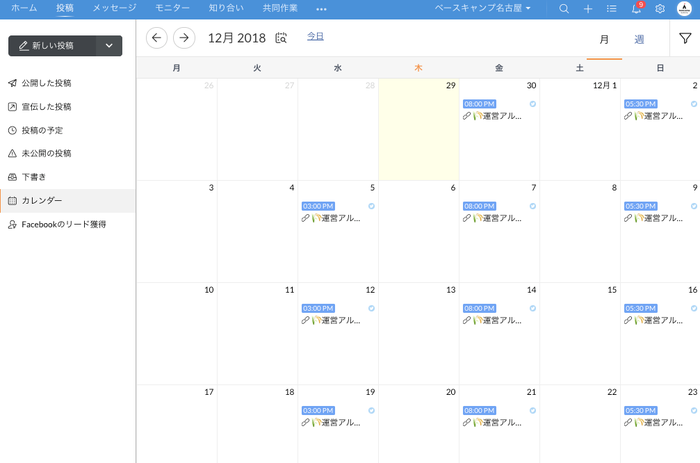
Task: Open ベースキャンプ名古屋 brand dropdown
Action: click(483, 8)
